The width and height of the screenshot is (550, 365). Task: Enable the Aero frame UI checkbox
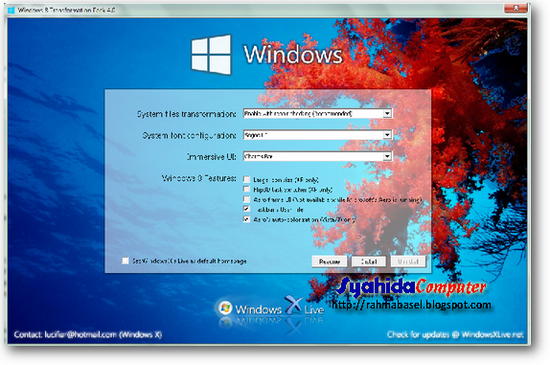pyautogui.click(x=247, y=199)
